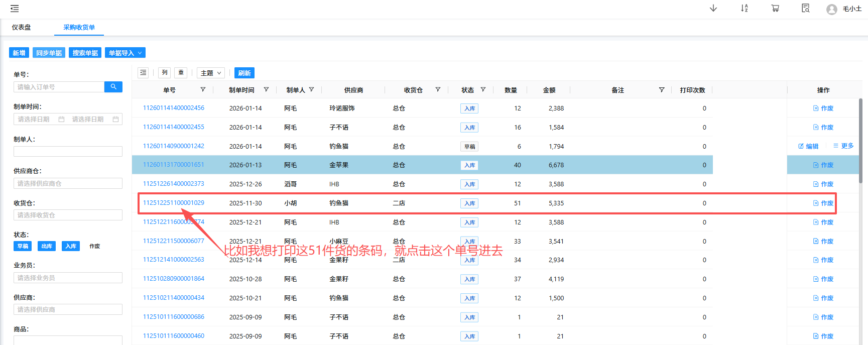Toggle the 草稿 status filter tag
Viewport: 868px width, 345px height.
point(23,246)
